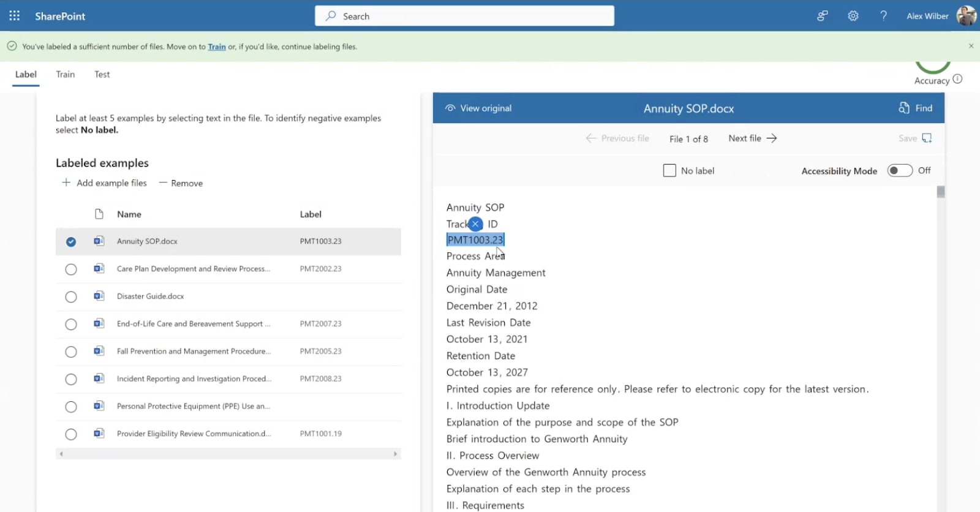Open the conversations share icon in header

pyautogui.click(x=823, y=16)
